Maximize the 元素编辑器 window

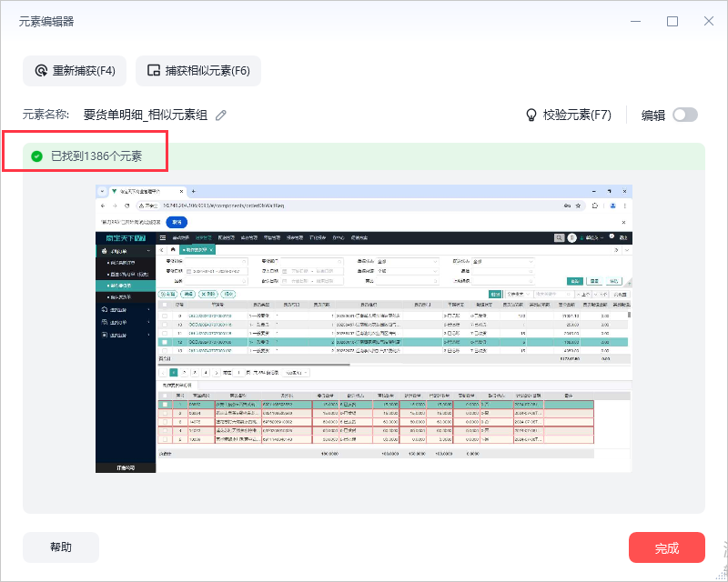tap(672, 21)
